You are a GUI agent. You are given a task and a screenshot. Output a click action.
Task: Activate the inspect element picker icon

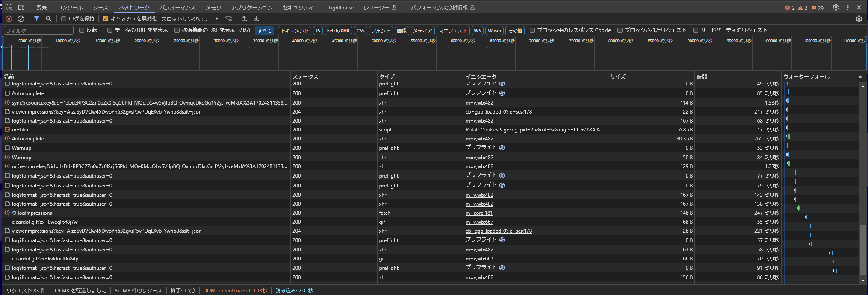(9, 7)
